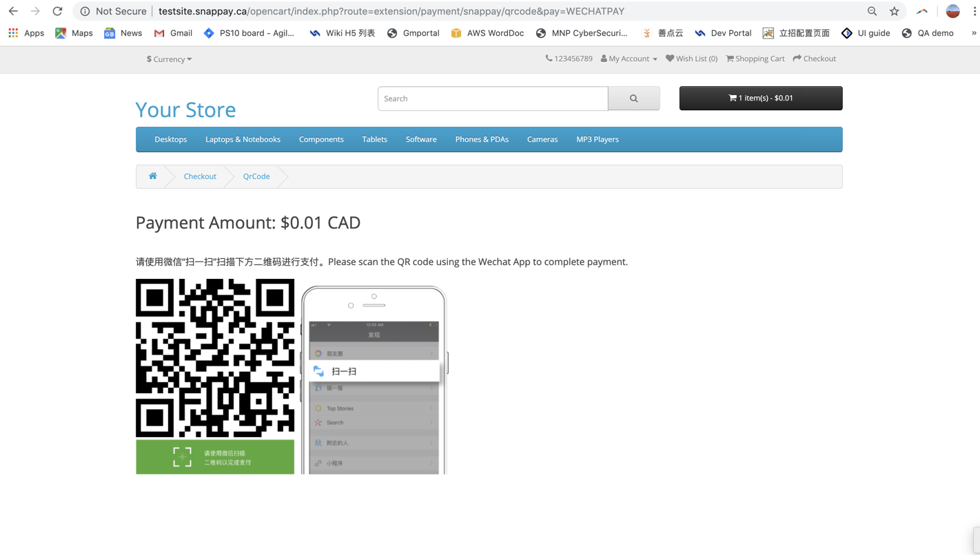Open the Gmportal bookmark
This screenshot has height=555, width=980.
point(413,33)
